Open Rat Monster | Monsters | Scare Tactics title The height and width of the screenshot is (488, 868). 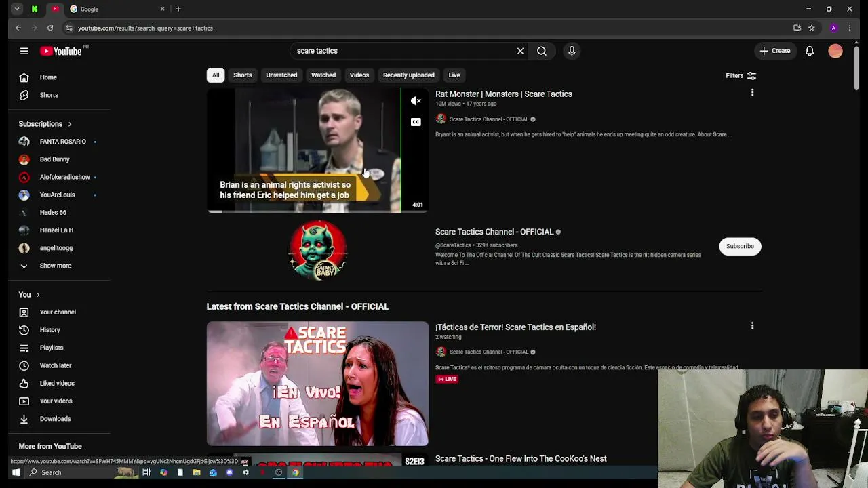coord(504,94)
